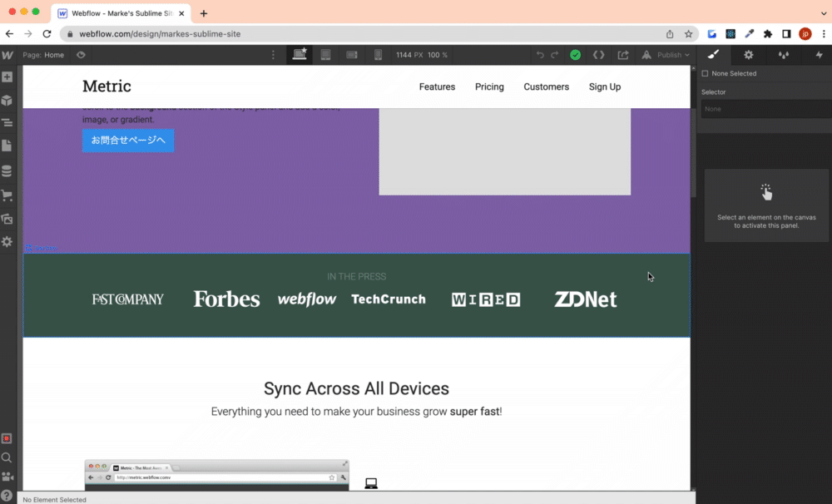
Task: Select the Forbes logo
Action: tap(226, 299)
